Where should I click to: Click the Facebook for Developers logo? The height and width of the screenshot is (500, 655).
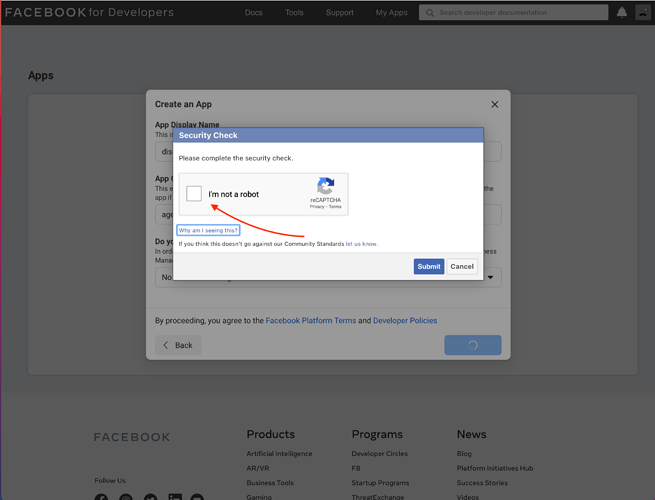pyautogui.click(x=89, y=12)
